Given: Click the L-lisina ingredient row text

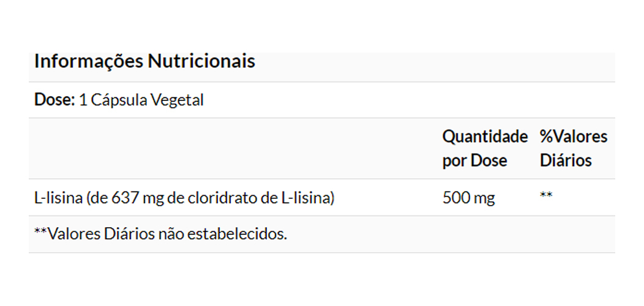Looking at the screenshot, I should pyautogui.click(x=184, y=198).
